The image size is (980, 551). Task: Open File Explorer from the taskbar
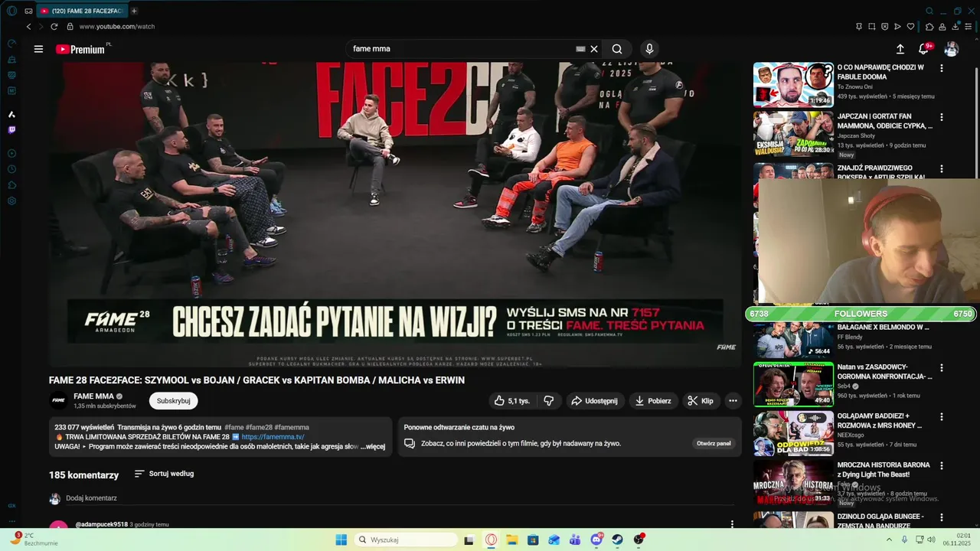[512, 540]
